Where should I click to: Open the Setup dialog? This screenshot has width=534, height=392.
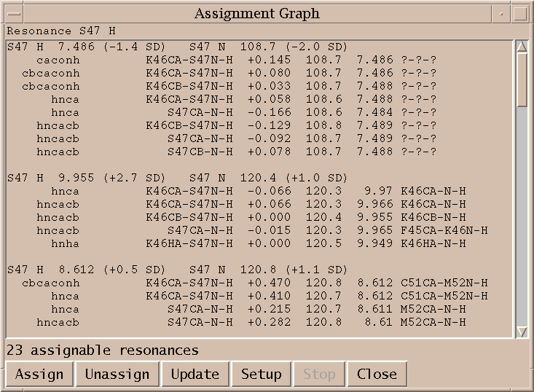261,375
